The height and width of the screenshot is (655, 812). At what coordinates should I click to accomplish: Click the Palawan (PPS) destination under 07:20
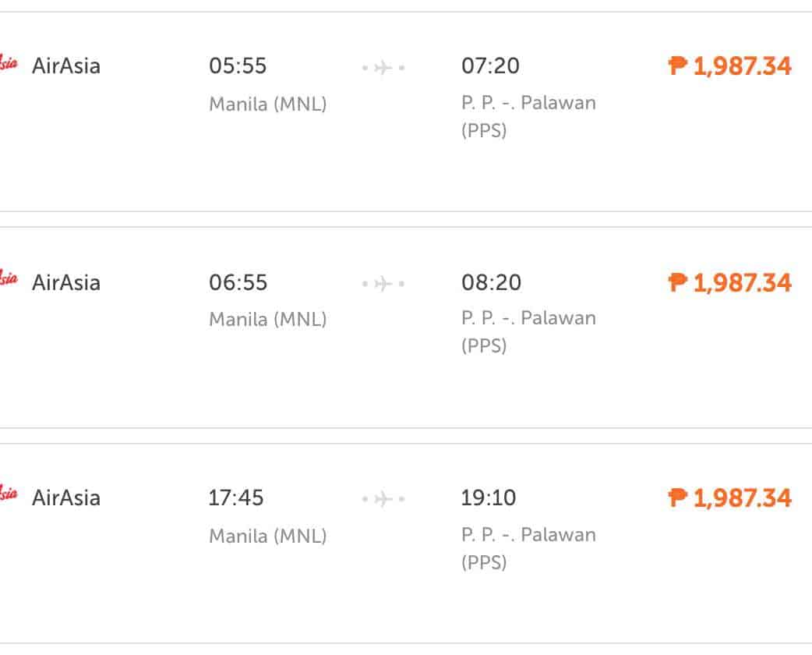(528, 116)
